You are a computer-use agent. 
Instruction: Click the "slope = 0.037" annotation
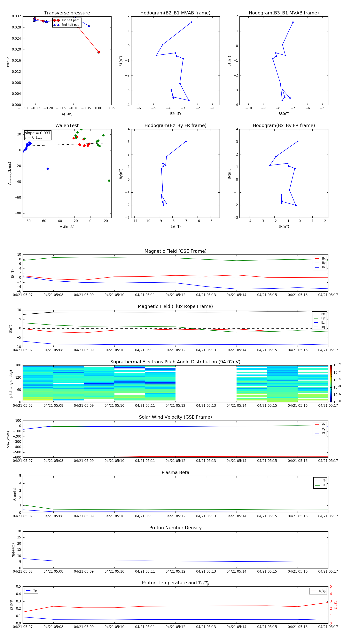pos(37,133)
